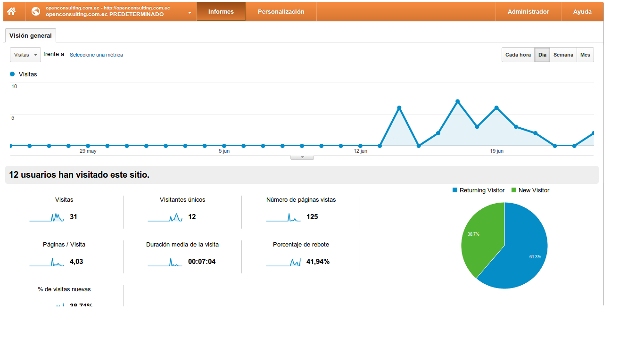Click the Páginas / Visita sparkline
644x362 pixels.
click(47, 262)
